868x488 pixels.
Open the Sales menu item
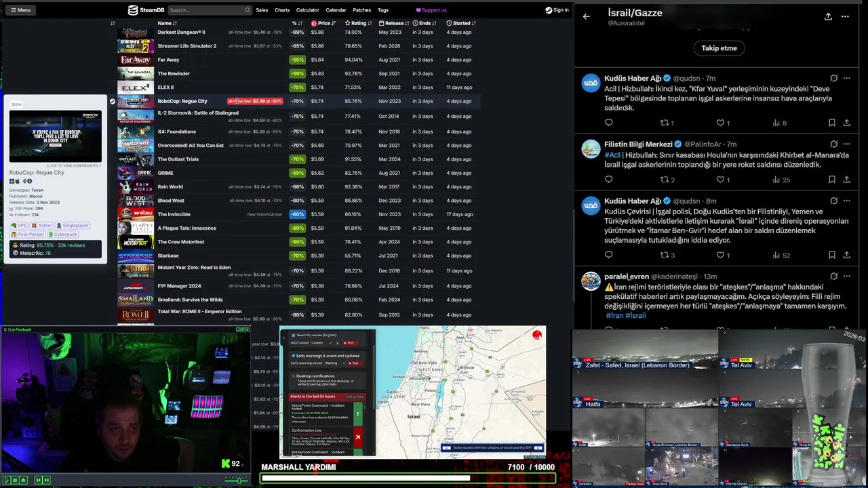262,10
